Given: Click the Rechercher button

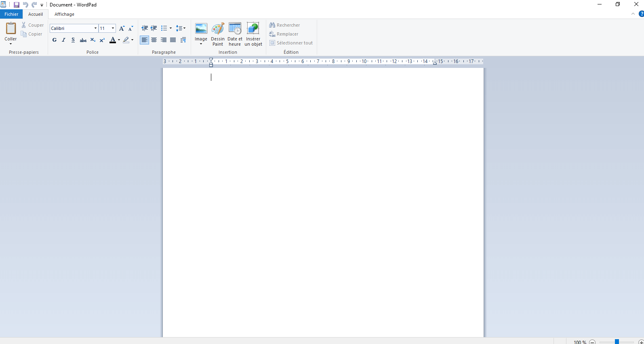Looking at the screenshot, I should (x=285, y=25).
